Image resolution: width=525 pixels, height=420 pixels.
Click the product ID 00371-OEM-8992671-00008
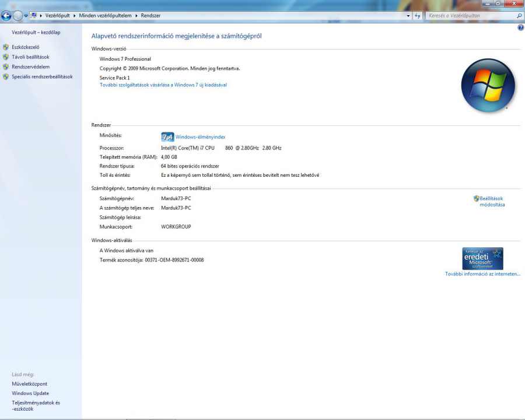[x=174, y=260]
